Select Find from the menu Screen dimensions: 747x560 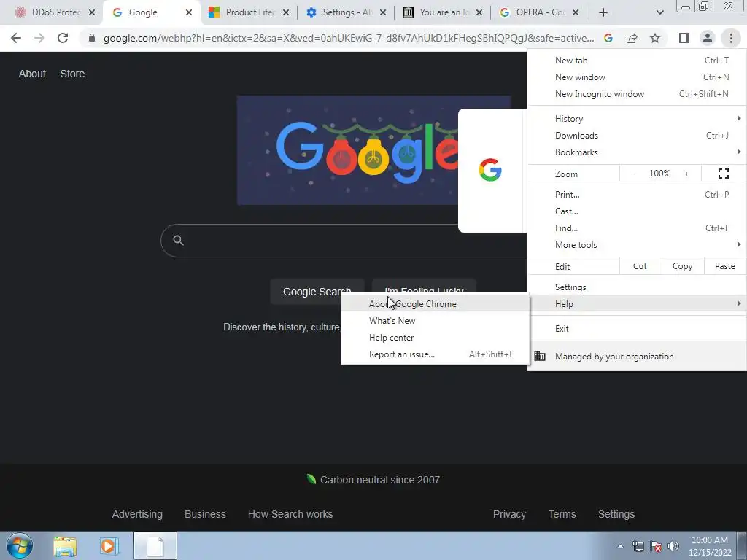[637, 228]
